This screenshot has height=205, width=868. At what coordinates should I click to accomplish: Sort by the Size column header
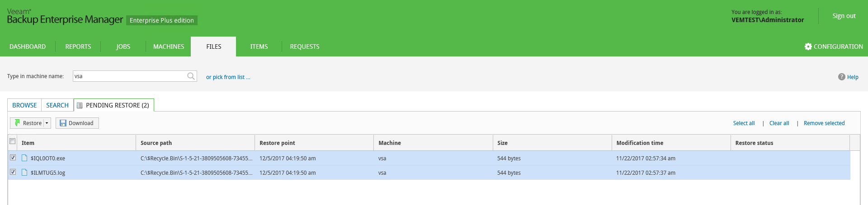(x=552, y=143)
